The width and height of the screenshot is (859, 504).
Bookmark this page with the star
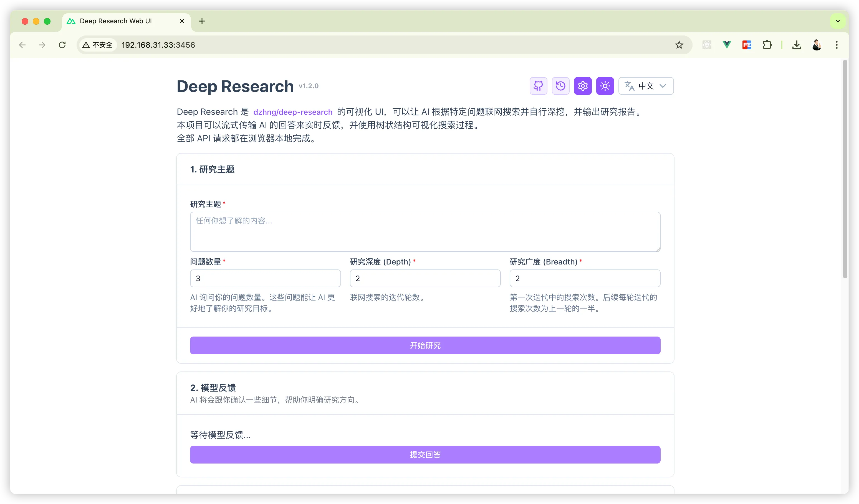pyautogui.click(x=679, y=45)
